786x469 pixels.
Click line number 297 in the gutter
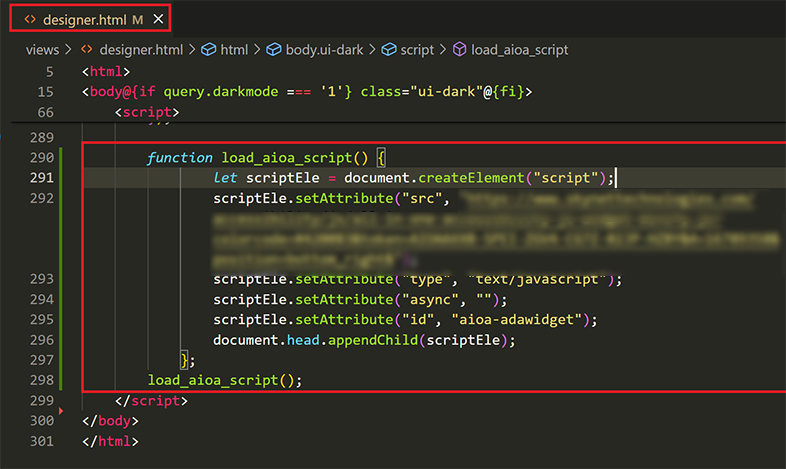pyautogui.click(x=42, y=360)
